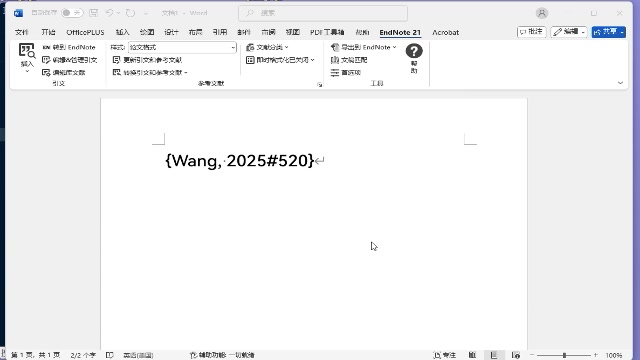Open the Instant Formatting is Off dropdown

[x=280, y=60]
